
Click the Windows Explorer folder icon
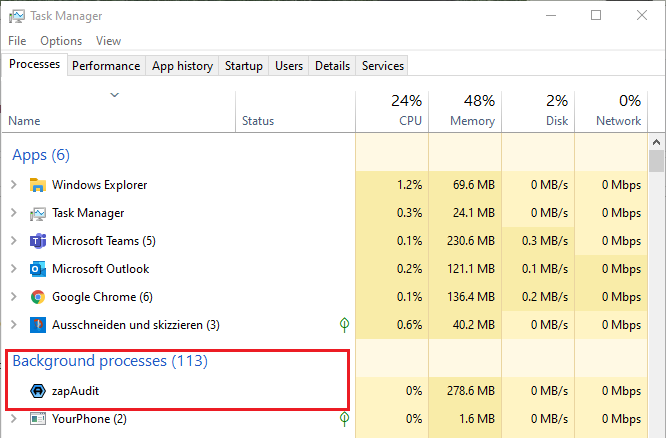coord(38,185)
